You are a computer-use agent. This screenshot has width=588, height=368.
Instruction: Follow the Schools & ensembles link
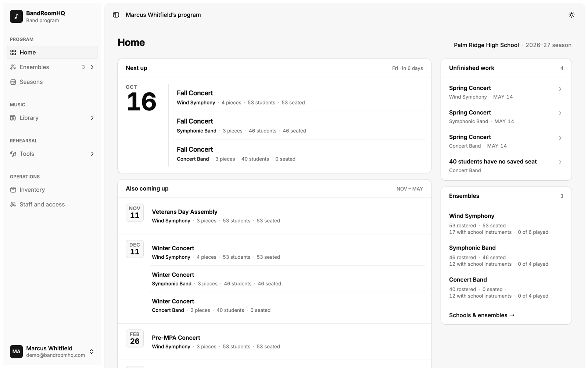click(481, 315)
